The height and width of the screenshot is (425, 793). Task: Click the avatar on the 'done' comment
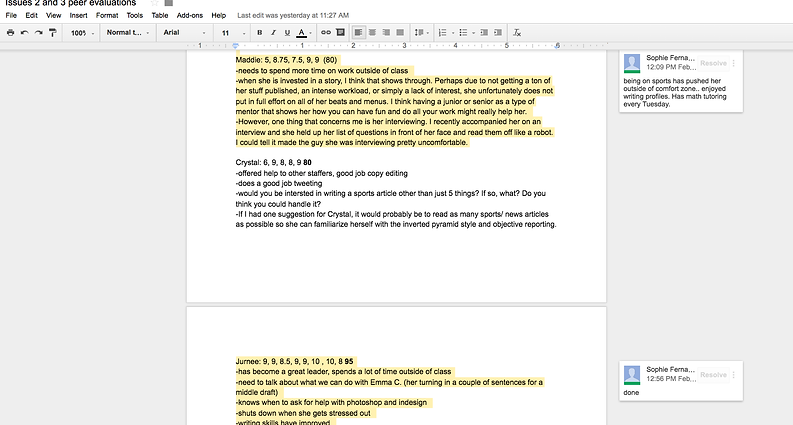point(632,375)
